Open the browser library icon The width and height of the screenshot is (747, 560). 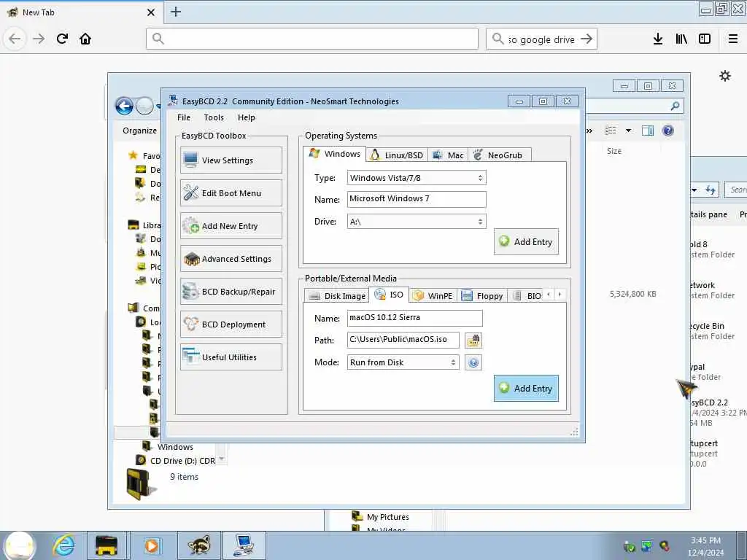click(682, 39)
